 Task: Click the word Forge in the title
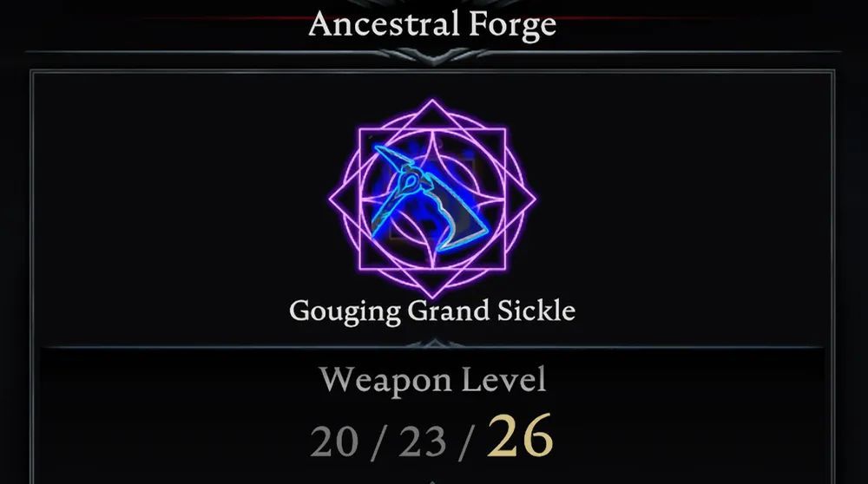513,25
